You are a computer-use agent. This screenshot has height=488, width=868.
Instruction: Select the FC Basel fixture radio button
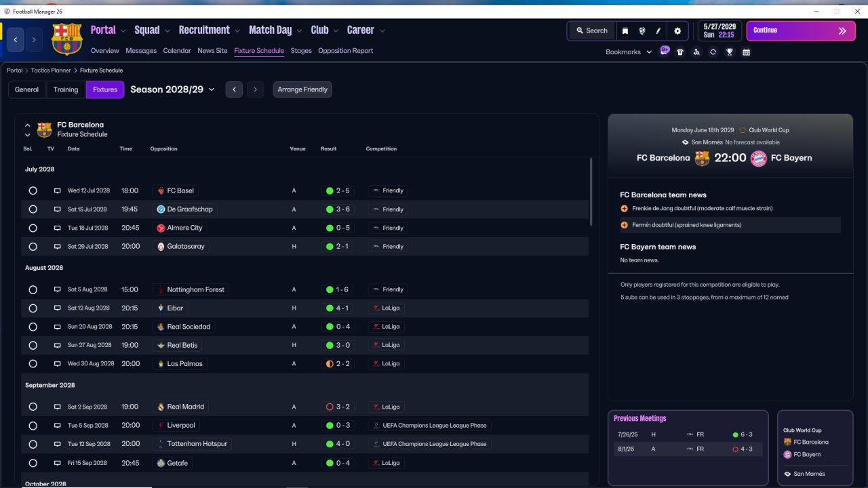coord(33,191)
